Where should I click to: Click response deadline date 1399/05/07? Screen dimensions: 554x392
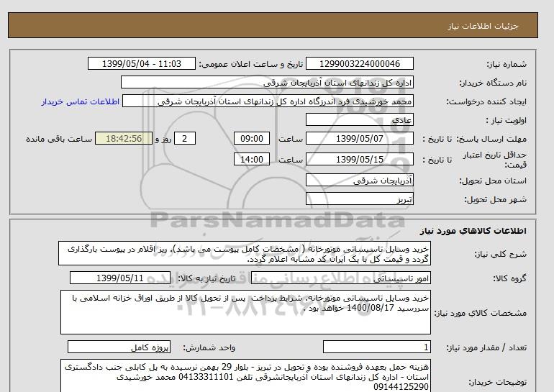(359, 138)
